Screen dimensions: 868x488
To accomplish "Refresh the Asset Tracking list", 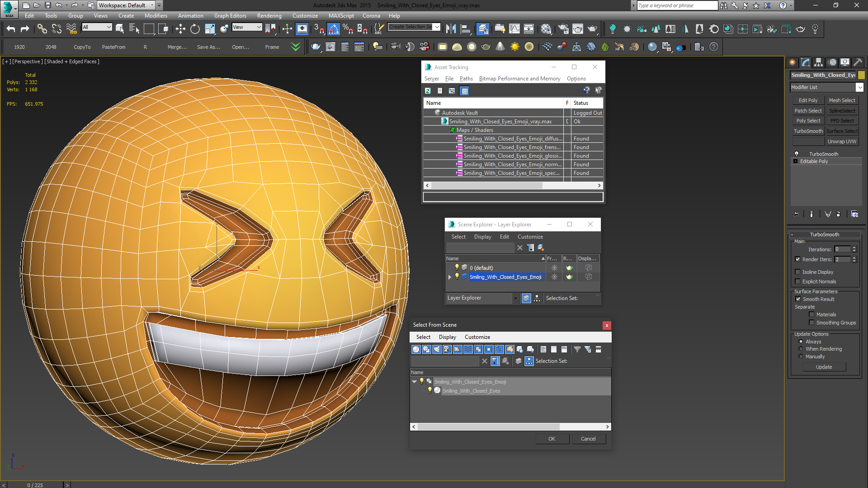I will tap(428, 91).
